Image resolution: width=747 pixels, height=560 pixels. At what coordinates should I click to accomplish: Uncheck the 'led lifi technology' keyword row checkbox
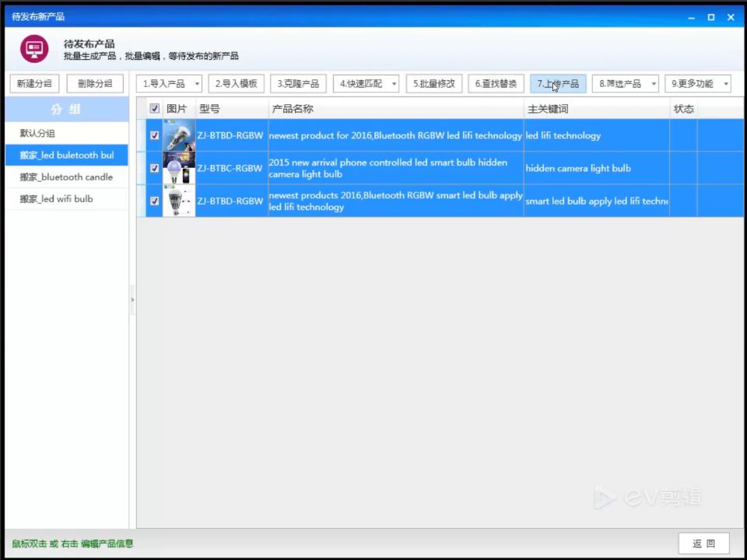click(x=154, y=135)
